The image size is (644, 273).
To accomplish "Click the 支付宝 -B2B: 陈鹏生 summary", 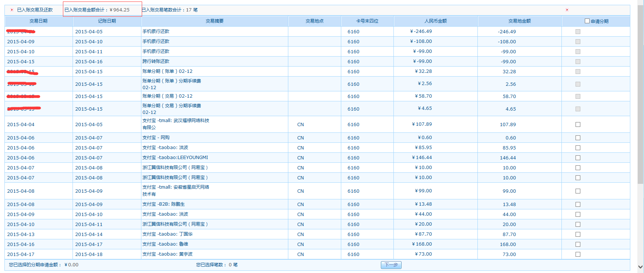I will [x=164, y=204].
